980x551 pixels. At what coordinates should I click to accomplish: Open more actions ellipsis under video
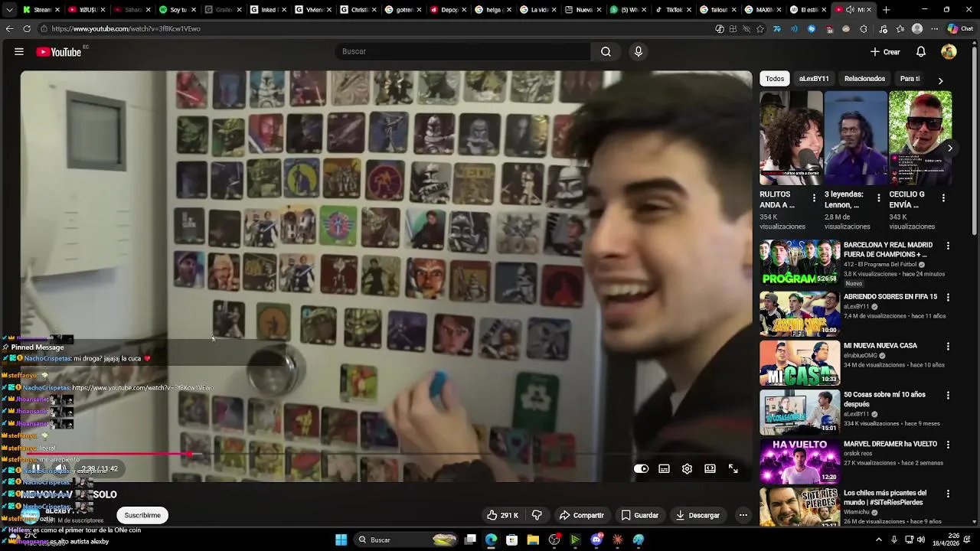click(743, 515)
